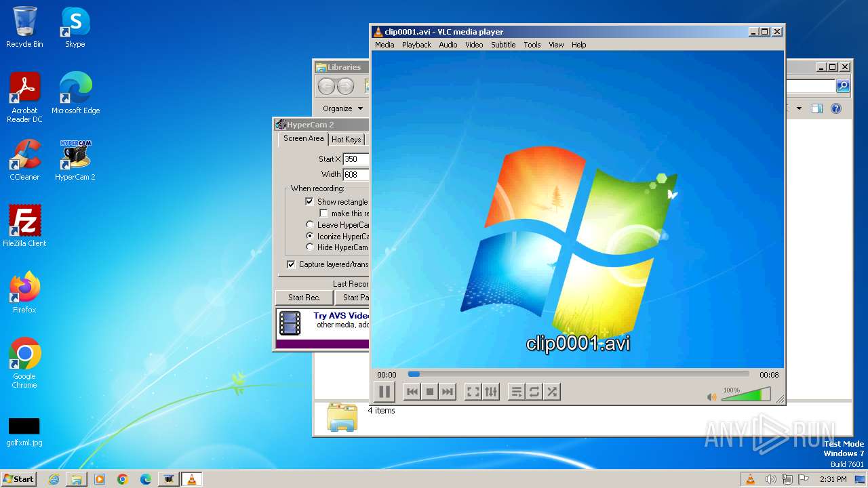The image size is (868, 488).
Task: Open HyperCam 2 desktop shortcut
Action: [x=75, y=160]
